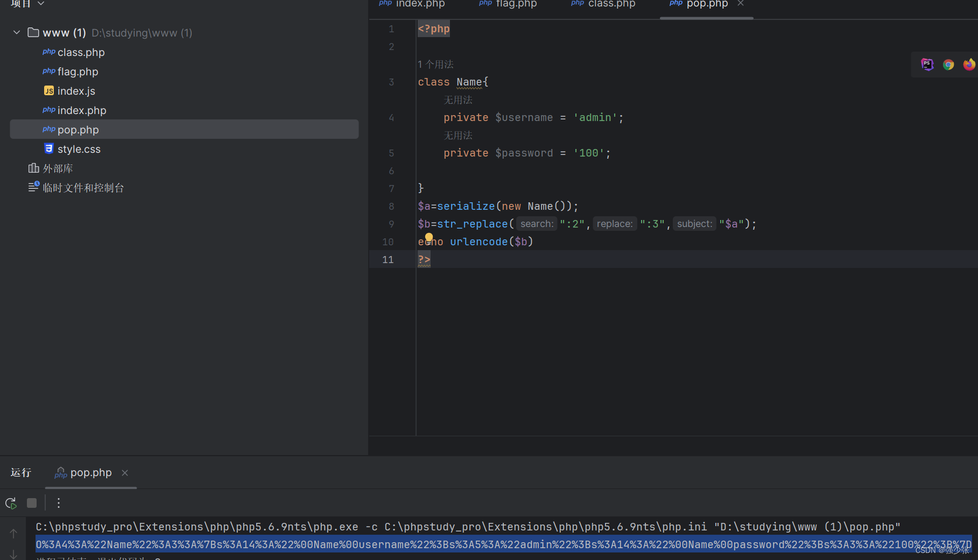
Task: Switch to the flag.php editor tab
Action: coord(508,4)
